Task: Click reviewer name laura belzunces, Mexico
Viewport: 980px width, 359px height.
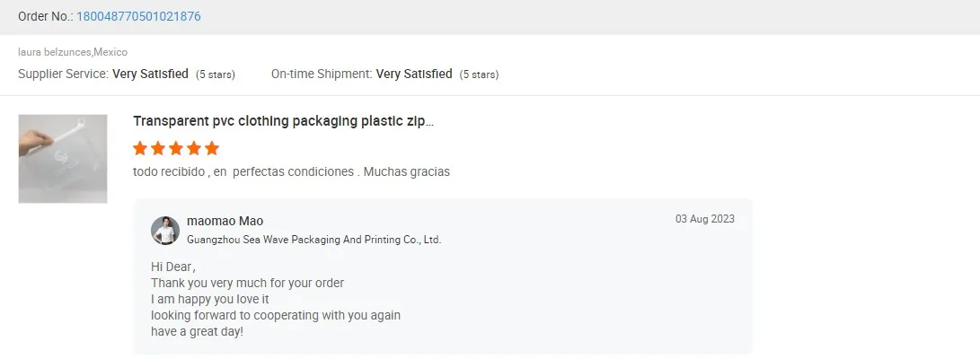Action: click(x=73, y=52)
